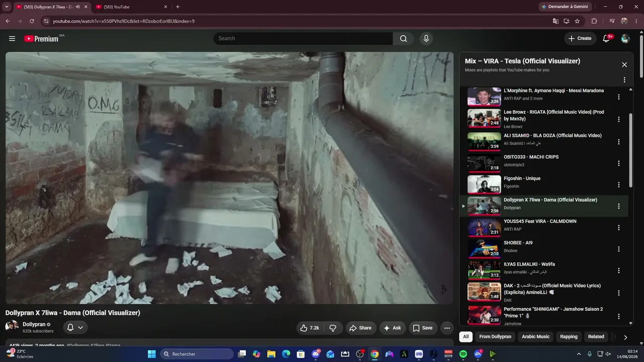Open subscription notification bell dropdown
Screen dimensions: 644x362
pos(75,327)
